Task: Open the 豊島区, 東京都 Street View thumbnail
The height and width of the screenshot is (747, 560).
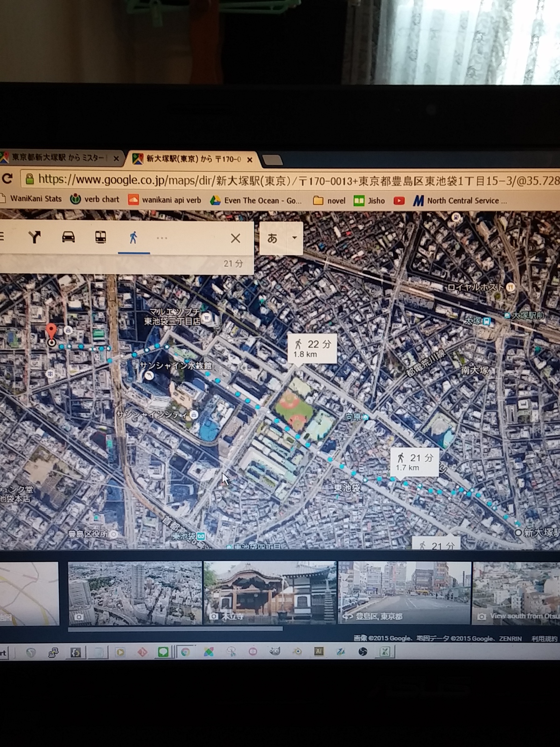Action: tap(404, 593)
